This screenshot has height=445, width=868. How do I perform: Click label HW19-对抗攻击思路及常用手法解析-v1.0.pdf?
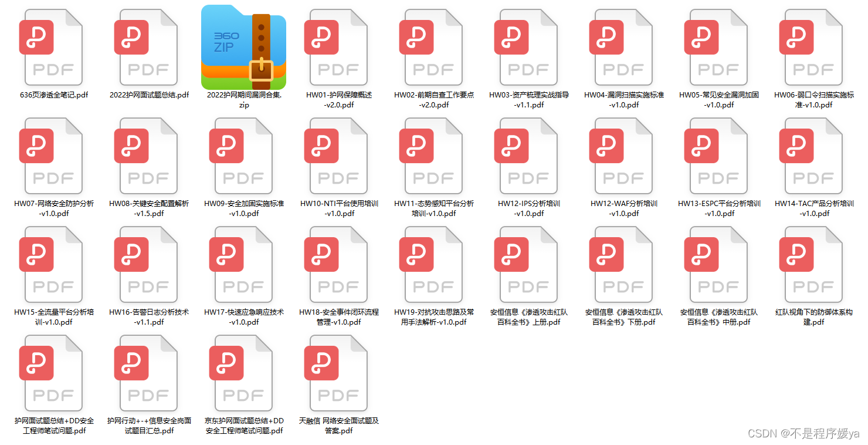coord(434,317)
